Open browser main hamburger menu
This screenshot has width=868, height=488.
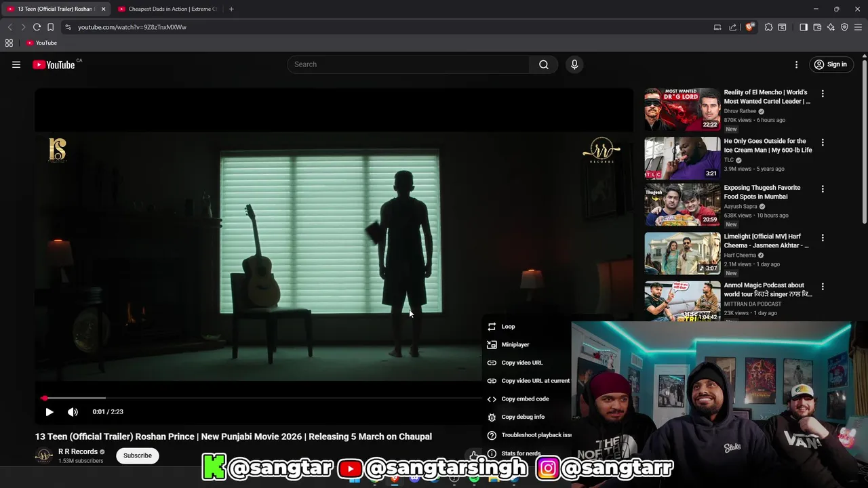(x=858, y=27)
